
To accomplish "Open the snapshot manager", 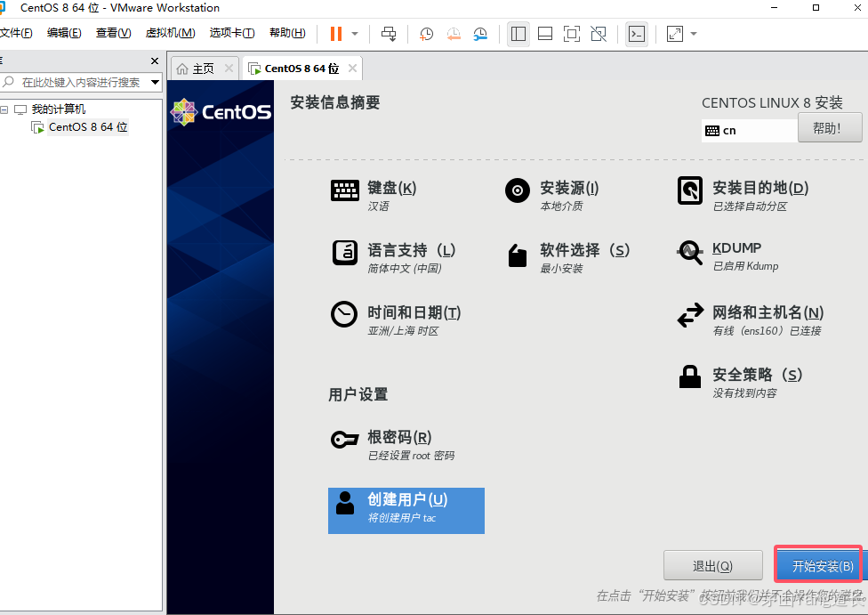I will [480, 34].
